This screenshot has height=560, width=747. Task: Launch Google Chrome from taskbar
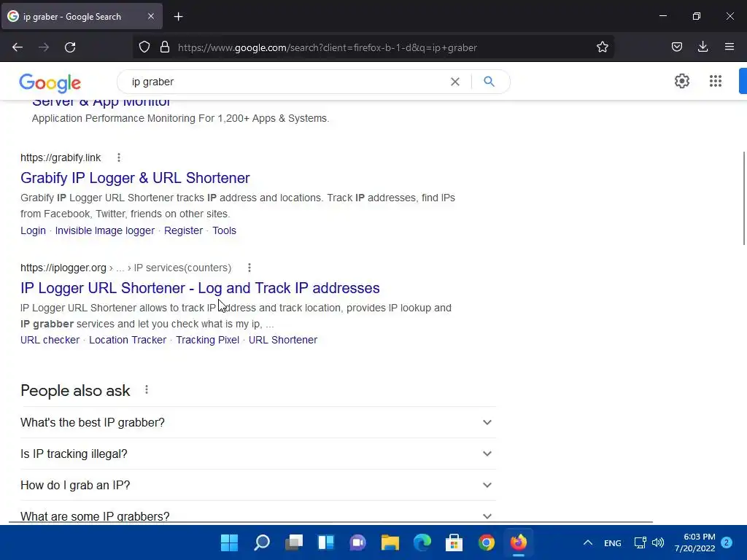[487, 542]
